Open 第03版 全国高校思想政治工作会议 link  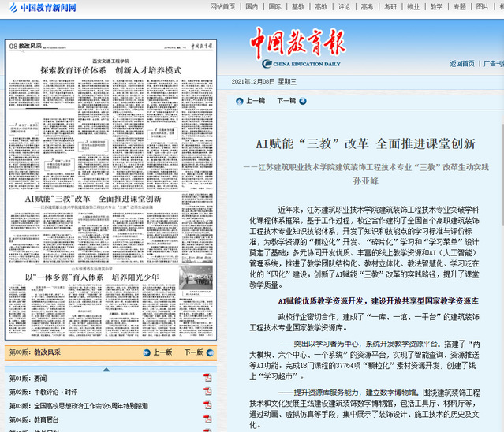tap(78, 405)
